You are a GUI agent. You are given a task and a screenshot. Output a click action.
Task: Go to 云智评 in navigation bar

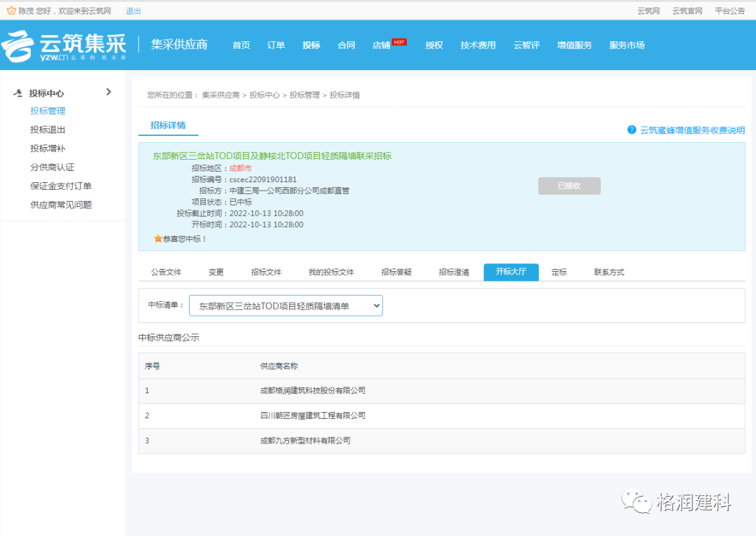coord(526,45)
